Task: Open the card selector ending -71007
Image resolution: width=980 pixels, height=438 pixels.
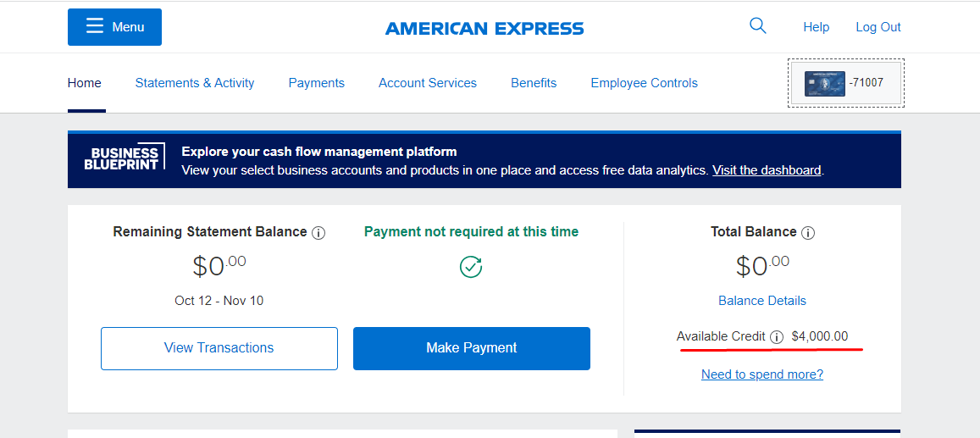Action: tap(845, 83)
